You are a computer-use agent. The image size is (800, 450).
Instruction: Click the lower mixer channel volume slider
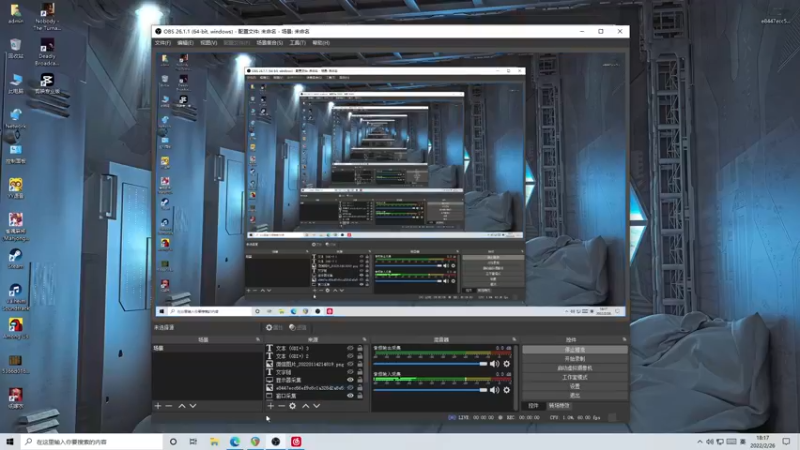pos(431,390)
